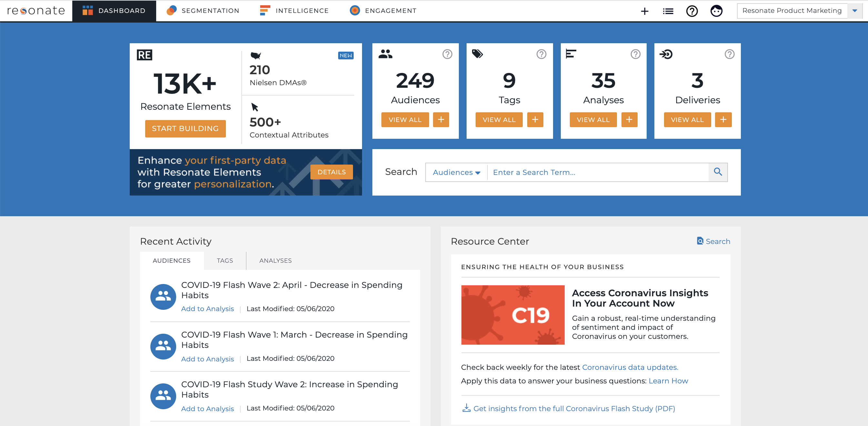Click the Learn How link

point(668,380)
